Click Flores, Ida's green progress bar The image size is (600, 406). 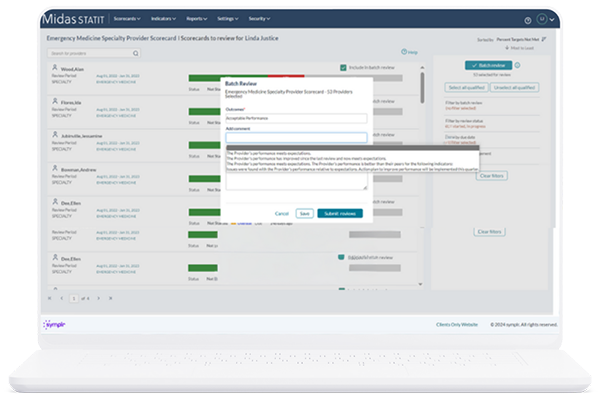204,112
